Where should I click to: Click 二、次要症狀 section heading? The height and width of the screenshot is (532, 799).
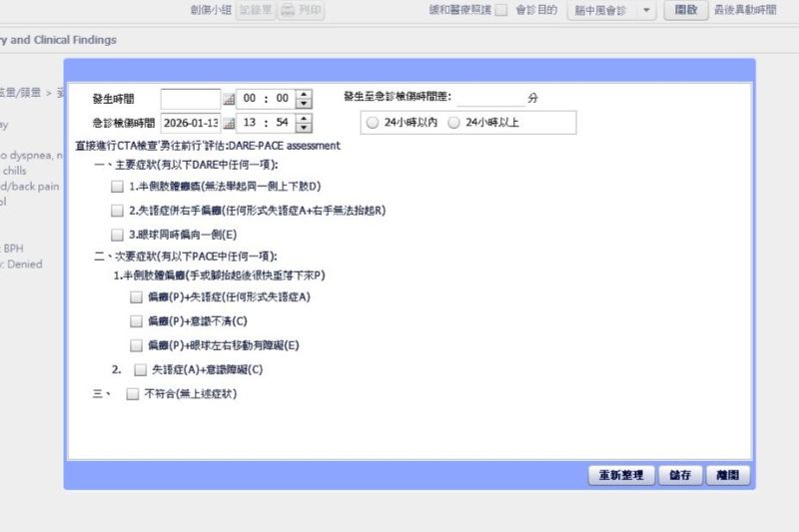coord(186,257)
